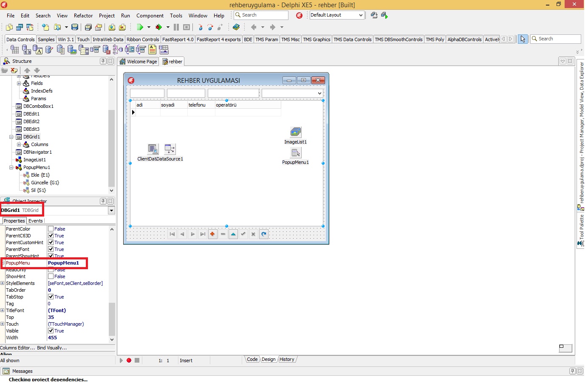Expand the Fields node in Structure
The image size is (588, 383).
tap(19, 83)
